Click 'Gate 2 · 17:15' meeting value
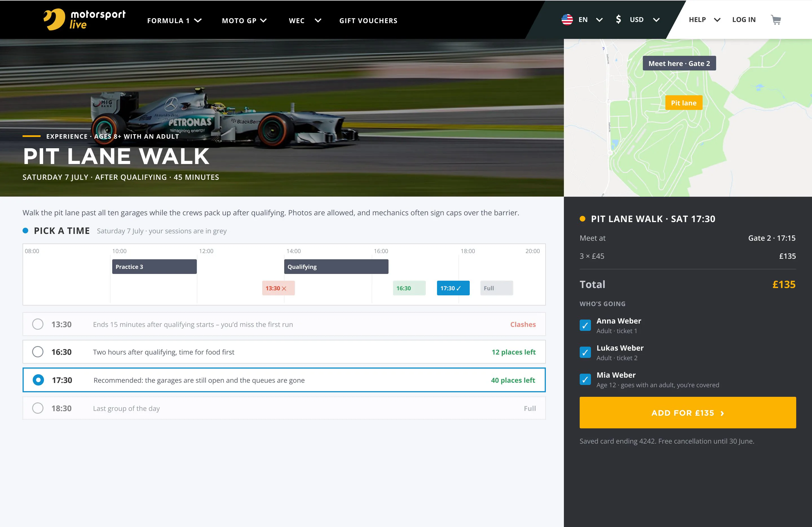812x527 pixels. [772, 238]
